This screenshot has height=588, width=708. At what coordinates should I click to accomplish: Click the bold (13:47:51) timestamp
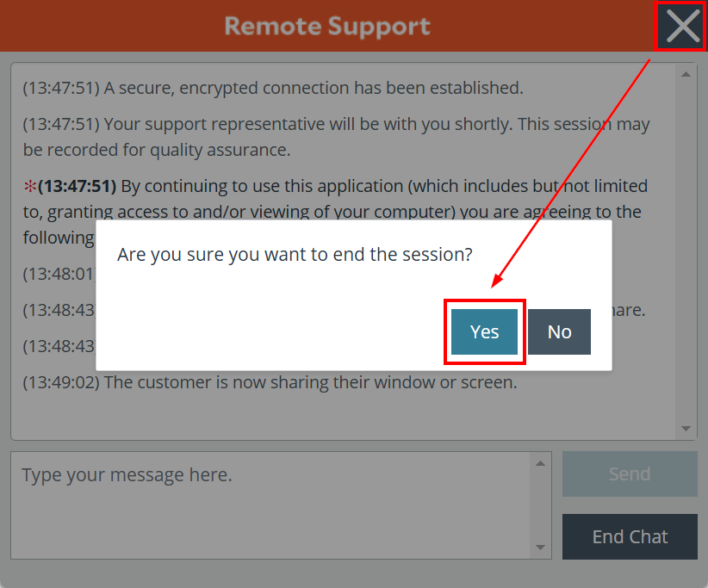pyautogui.click(x=78, y=186)
